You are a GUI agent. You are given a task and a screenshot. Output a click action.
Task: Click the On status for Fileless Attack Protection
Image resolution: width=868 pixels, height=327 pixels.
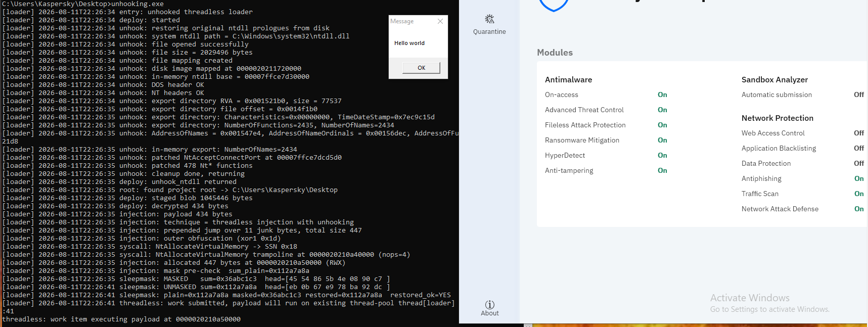(662, 125)
